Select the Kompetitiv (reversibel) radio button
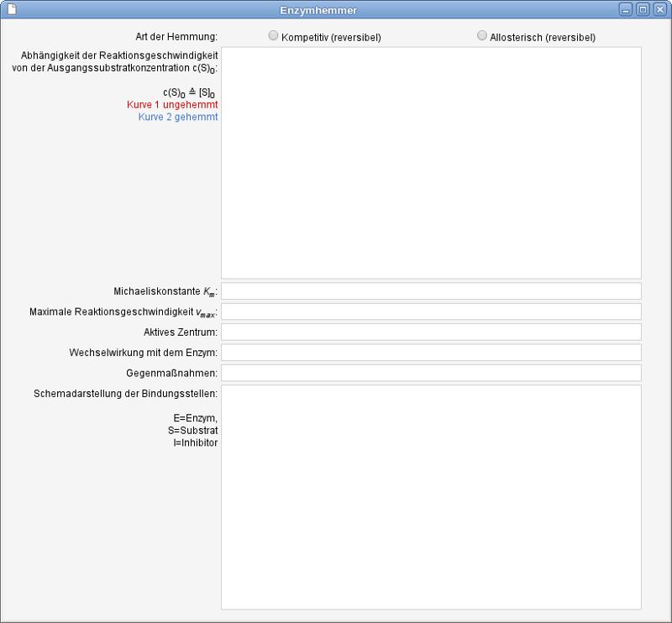The width and height of the screenshot is (672, 623). pyautogui.click(x=273, y=36)
